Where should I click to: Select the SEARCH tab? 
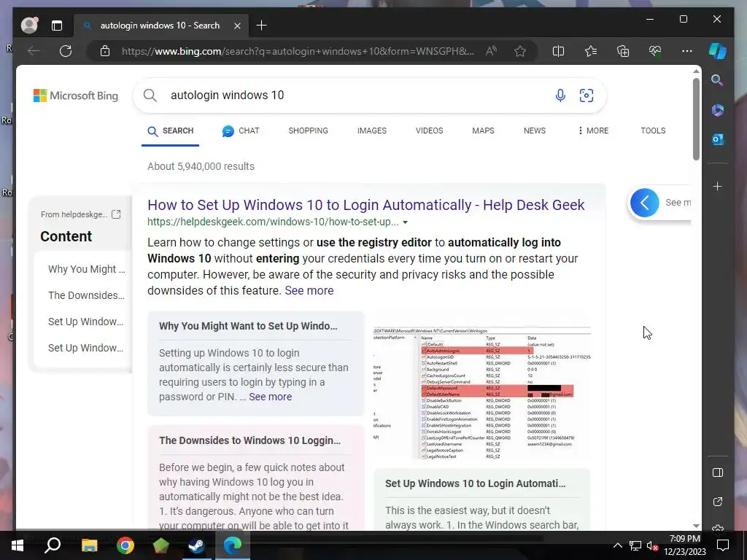point(170,131)
